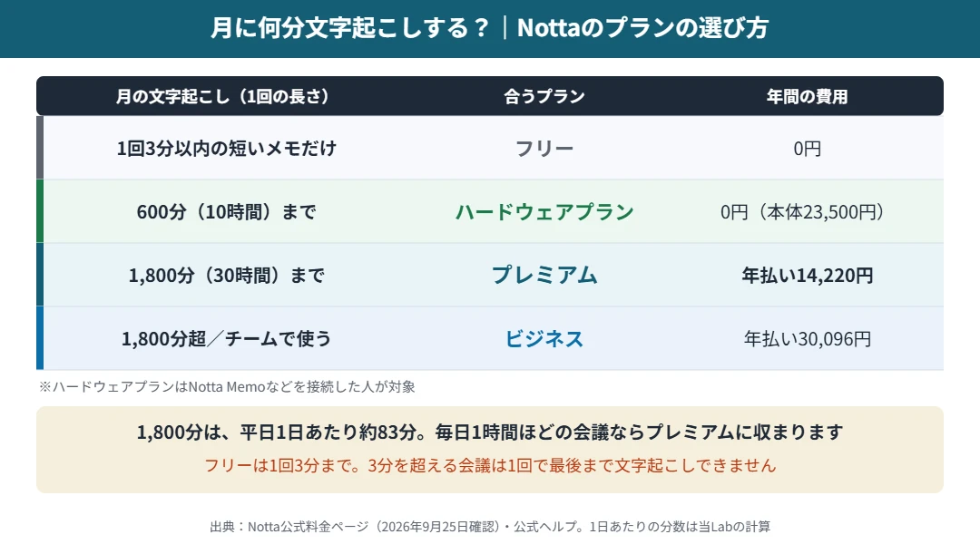Click the red note 'フリーは1回3分まで。…'
This screenshot has width=980, height=544.
[x=489, y=465]
